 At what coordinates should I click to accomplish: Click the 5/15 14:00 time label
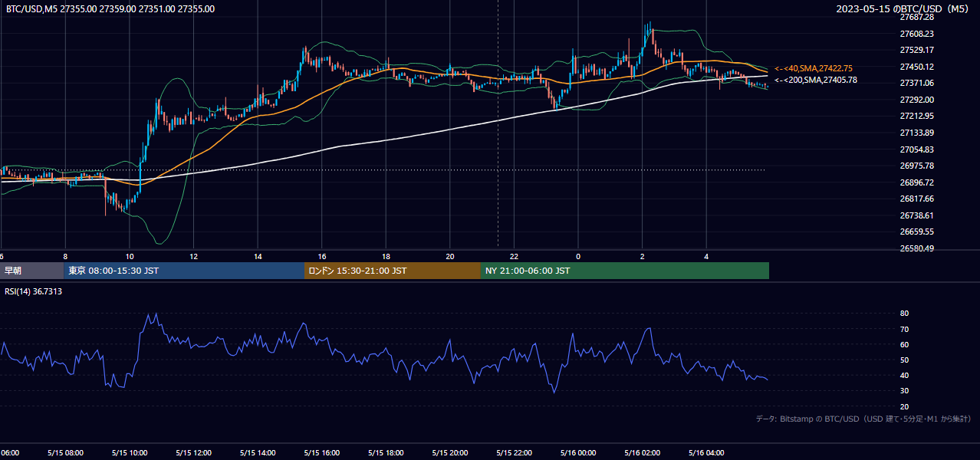258,453
